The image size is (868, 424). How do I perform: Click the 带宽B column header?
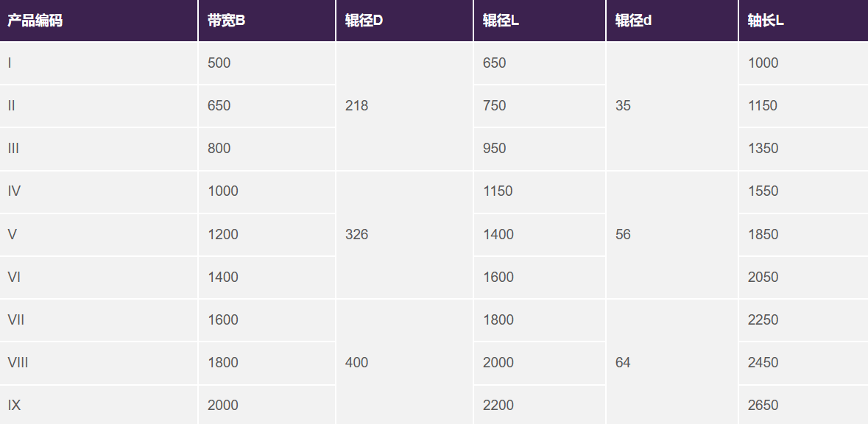[267, 21]
